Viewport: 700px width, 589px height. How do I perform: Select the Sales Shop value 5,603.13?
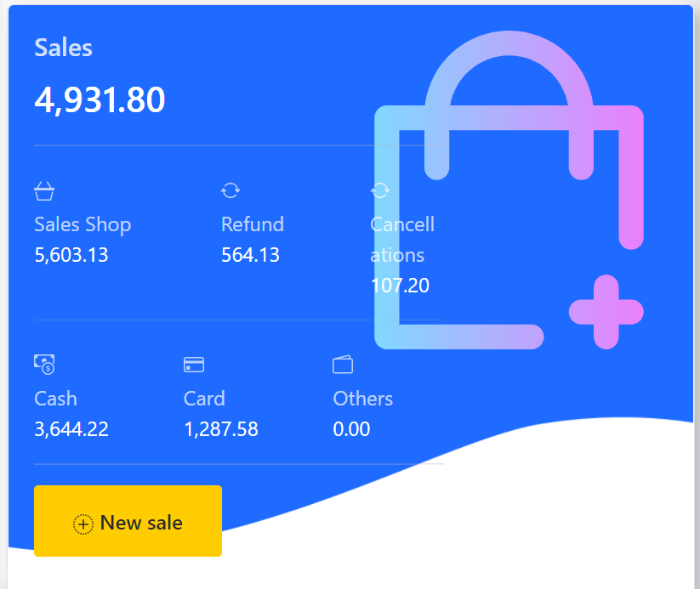pos(71,255)
